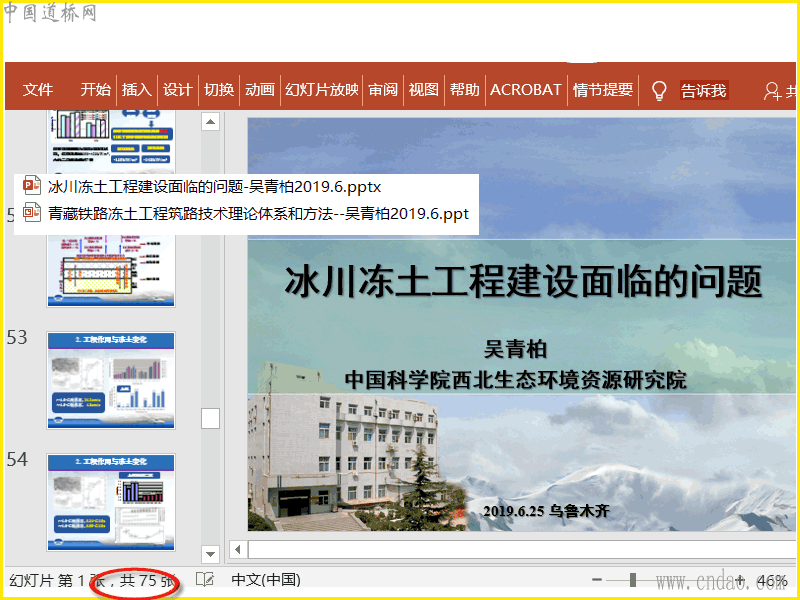Click the zoom in plus button

coord(740,580)
